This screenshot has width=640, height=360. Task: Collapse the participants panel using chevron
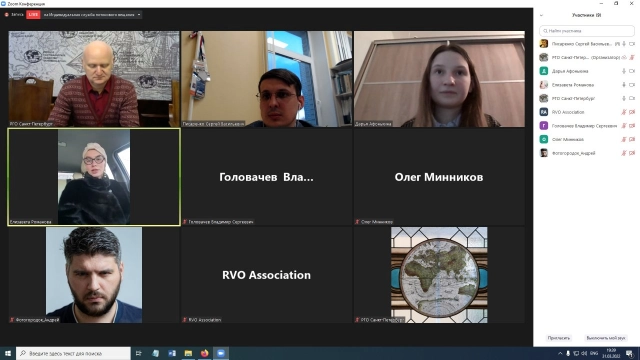tap(541, 15)
